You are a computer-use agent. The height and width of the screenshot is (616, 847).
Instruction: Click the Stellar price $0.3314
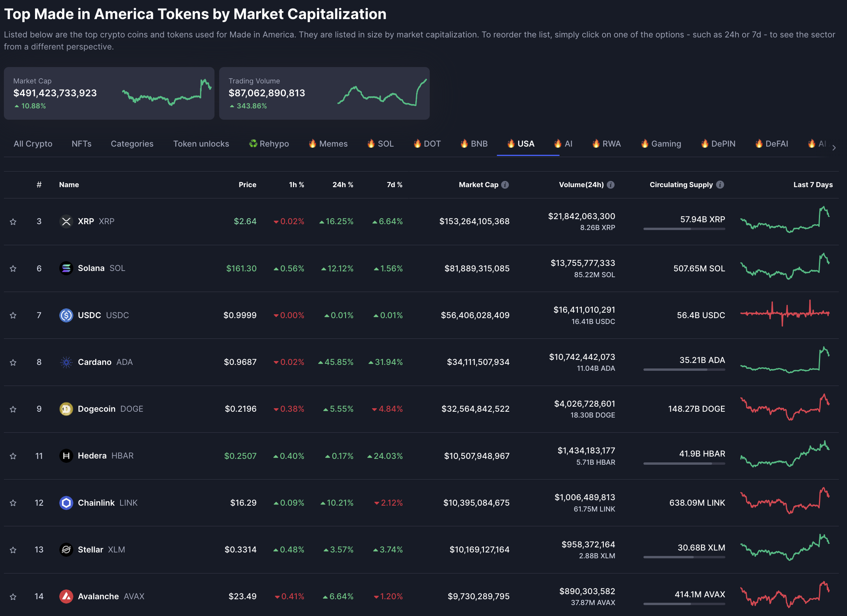point(241,550)
